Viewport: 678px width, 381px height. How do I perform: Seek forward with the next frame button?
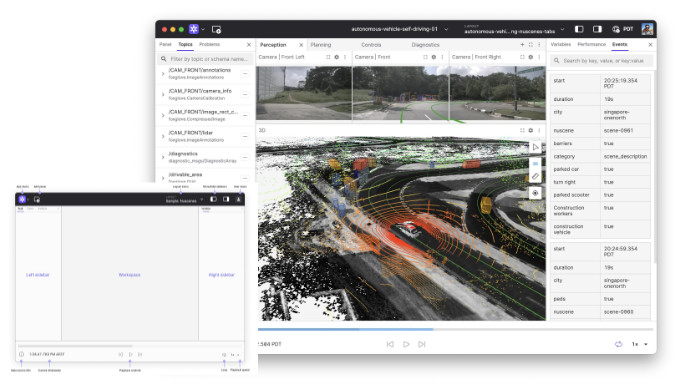pos(422,344)
